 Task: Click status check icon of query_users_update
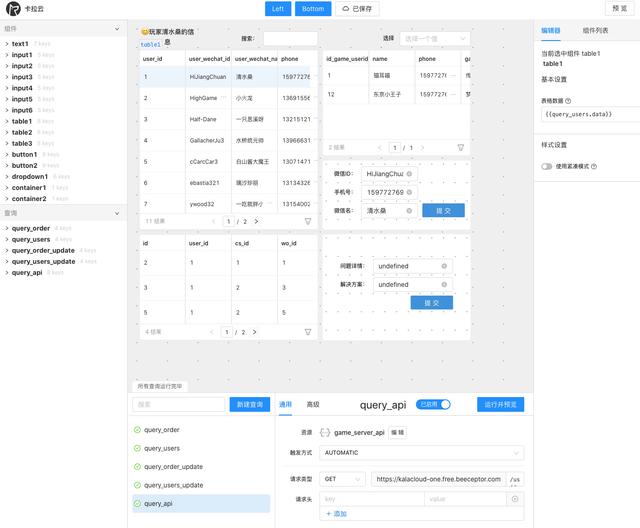(x=137, y=485)
